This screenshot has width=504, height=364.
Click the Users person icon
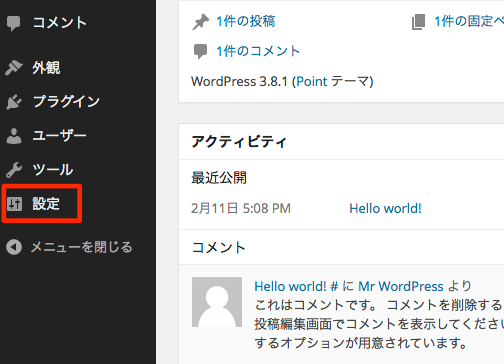click(x=14, y=136)
